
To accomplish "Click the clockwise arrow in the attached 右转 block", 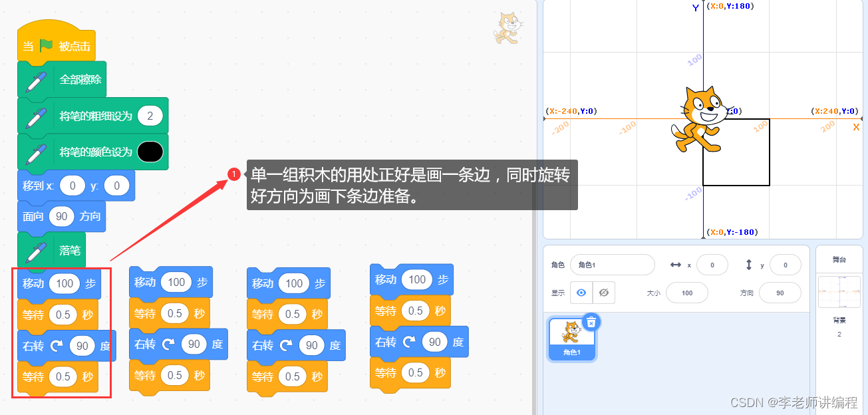I will 58,346.
